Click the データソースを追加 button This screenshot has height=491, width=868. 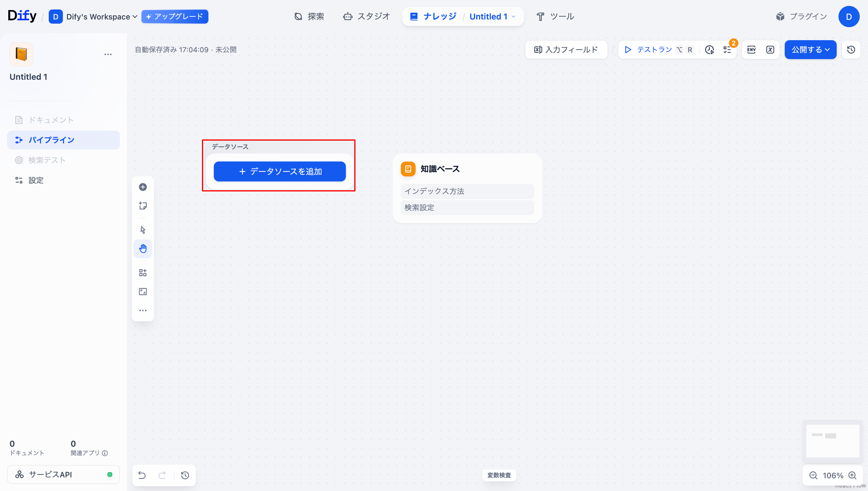click(x=280, y=171)
